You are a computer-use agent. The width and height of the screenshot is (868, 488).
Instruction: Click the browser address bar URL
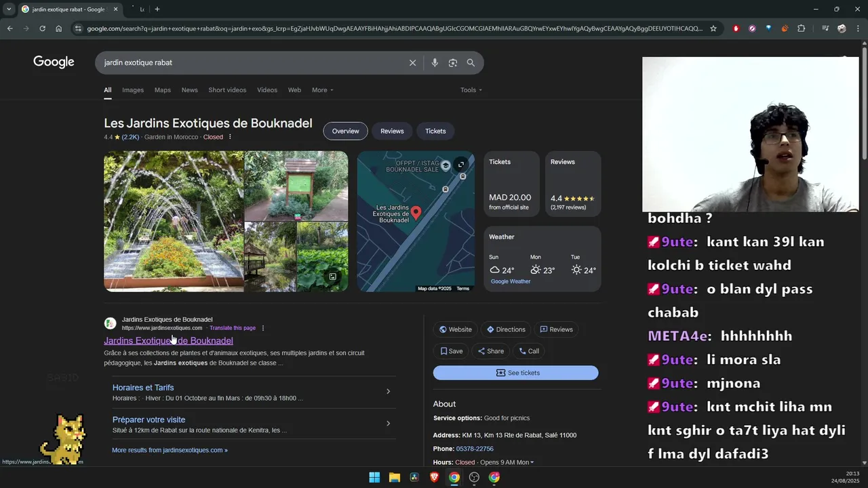click(x=395, y=28)
